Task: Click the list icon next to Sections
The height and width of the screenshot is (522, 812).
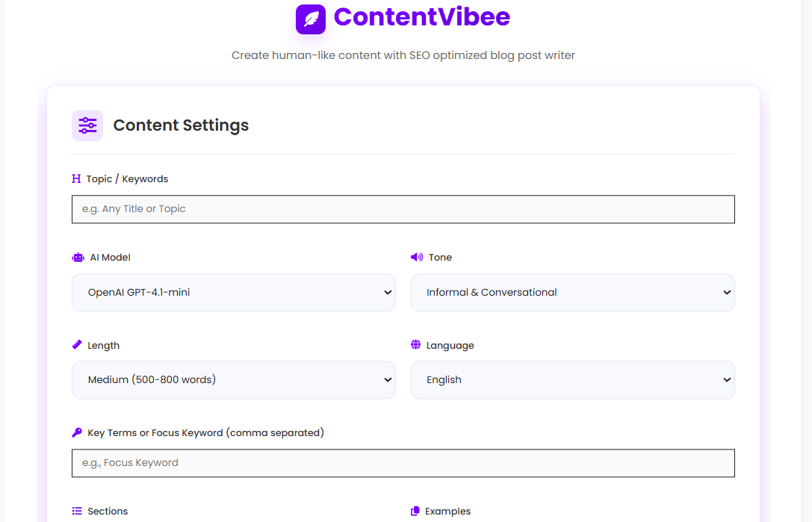Action: [x=77, y=512]
